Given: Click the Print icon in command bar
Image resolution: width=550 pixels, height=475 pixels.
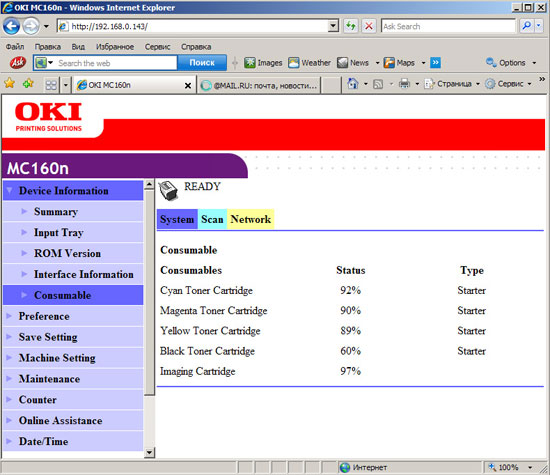Looking at the screenshot, I should (x=404, y=84).
